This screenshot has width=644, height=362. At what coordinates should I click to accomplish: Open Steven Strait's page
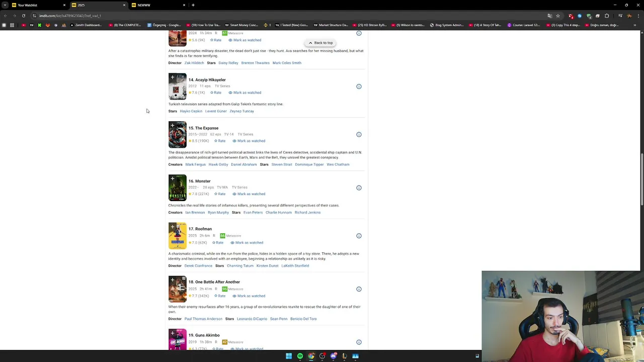(282, 164)
